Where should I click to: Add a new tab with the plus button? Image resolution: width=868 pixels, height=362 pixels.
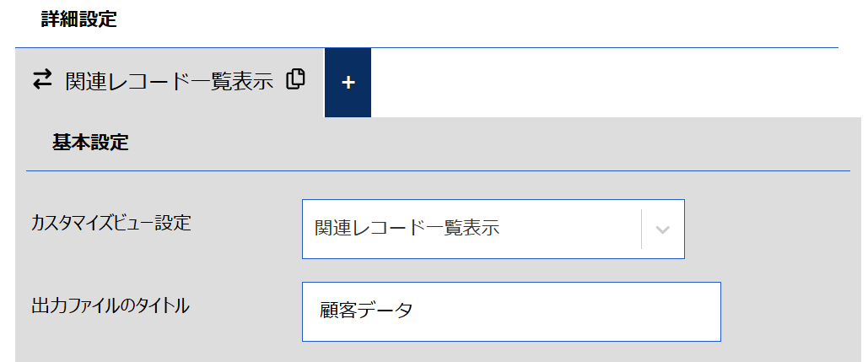pos(348,83)
